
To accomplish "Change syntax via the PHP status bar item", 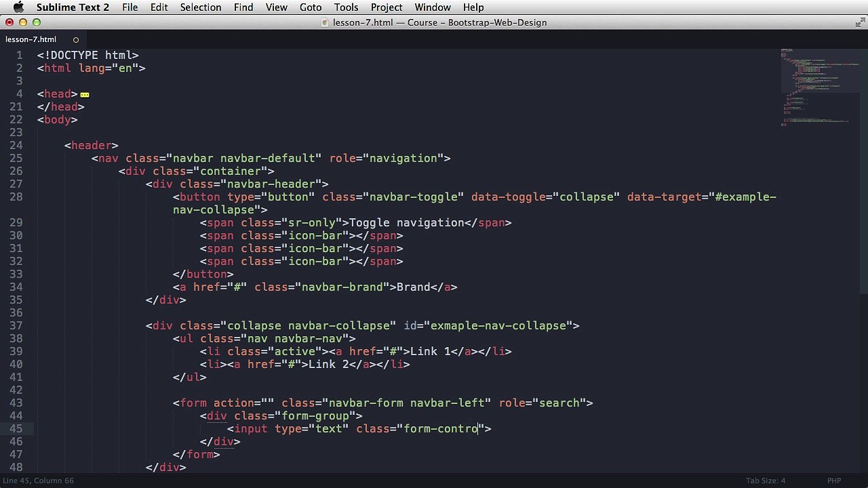I will (x=834, y=481).
